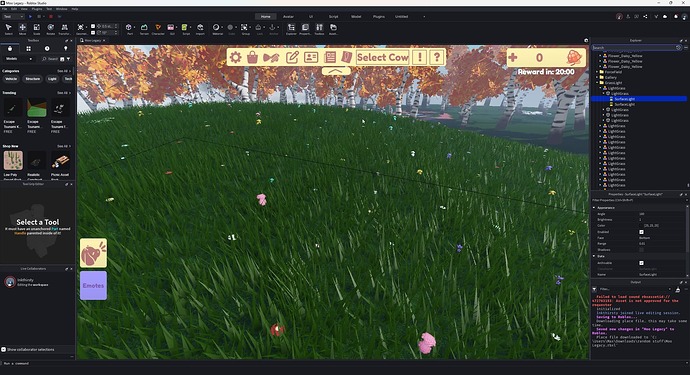Click the in-game book icon

click(347, 57)
